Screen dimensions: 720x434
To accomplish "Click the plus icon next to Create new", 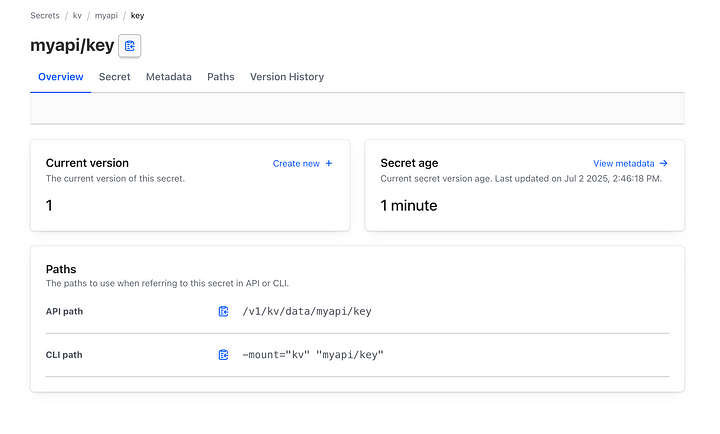I will tap(329, 163).
